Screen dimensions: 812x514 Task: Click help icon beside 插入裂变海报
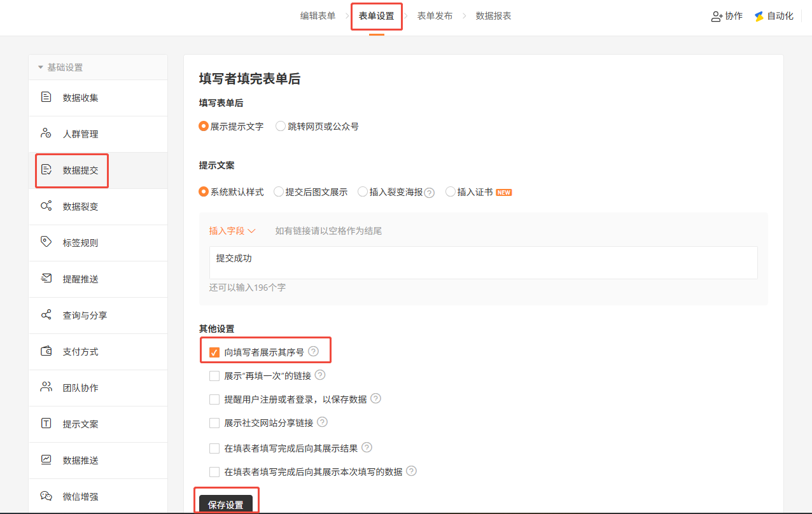tap(430, 192)
